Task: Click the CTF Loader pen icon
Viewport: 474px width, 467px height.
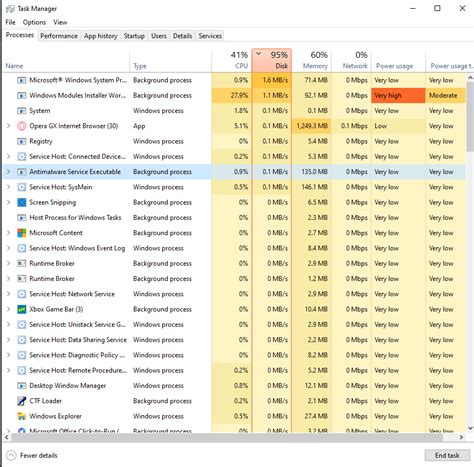Action: 22,401
